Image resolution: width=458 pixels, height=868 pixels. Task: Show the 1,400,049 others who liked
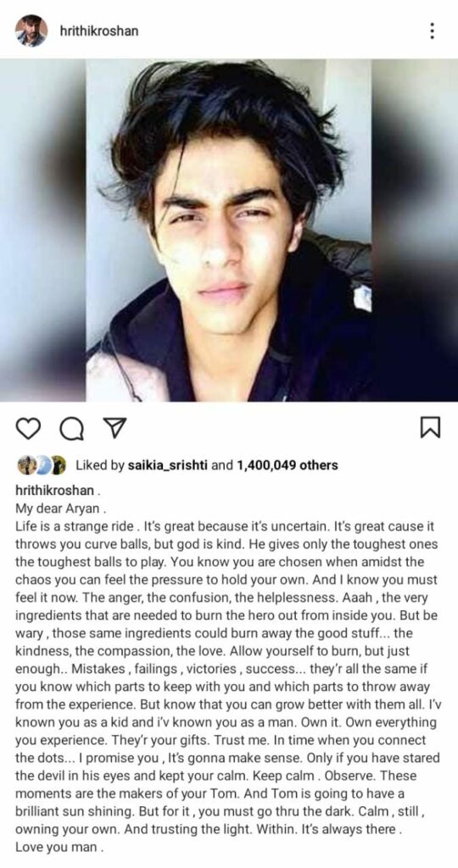pyautogui.click(x=287, y=465)
